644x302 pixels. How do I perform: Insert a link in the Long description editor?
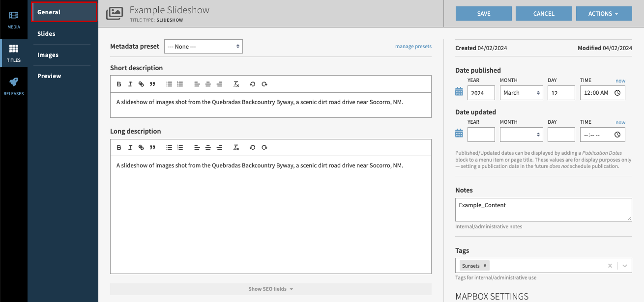142,147
